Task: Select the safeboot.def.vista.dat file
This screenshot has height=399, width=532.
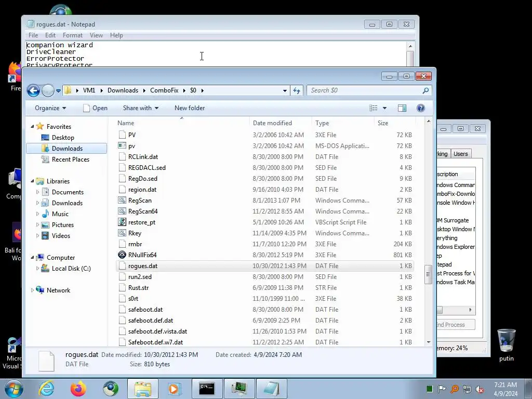Action: point(264,331)
